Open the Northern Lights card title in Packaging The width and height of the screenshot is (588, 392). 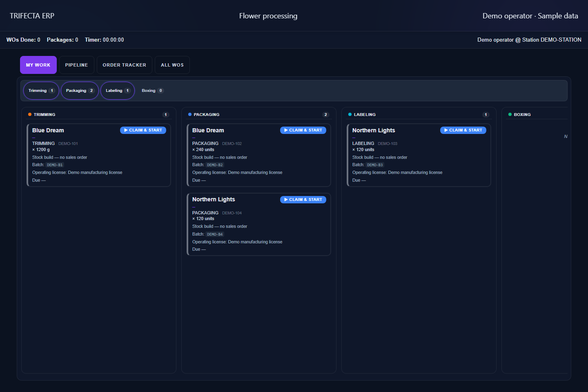[x=214, y=199]
